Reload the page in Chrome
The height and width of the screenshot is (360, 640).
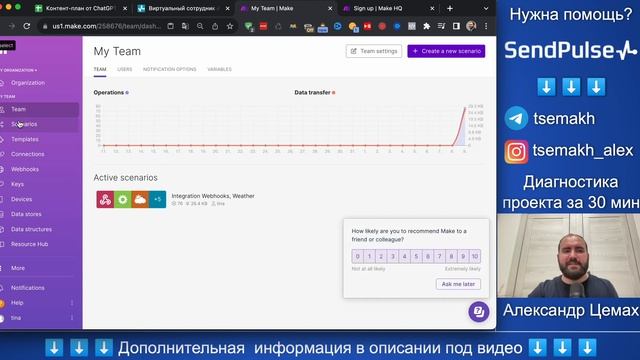[x=27, y=26]
